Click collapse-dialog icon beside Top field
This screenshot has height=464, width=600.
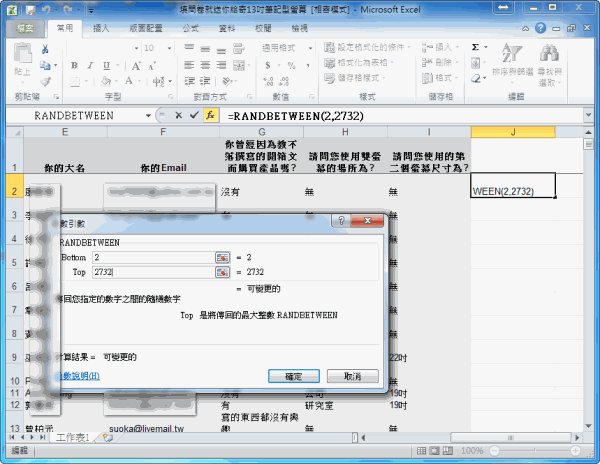(x=222, y=272)
